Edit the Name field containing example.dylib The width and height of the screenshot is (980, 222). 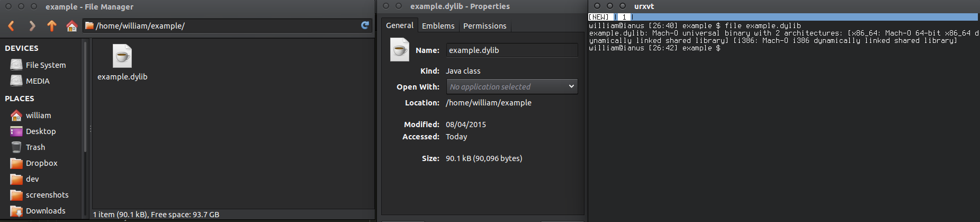pyautogui.click(x=511, y=50)
